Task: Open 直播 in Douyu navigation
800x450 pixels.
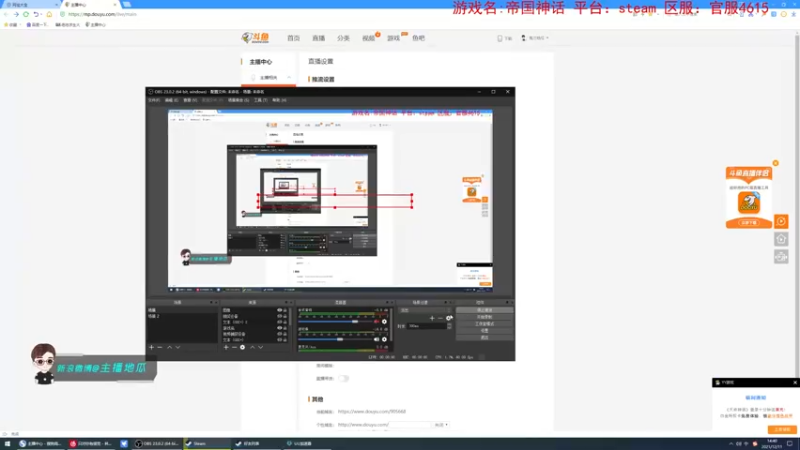Action: (x=318, y=38)
